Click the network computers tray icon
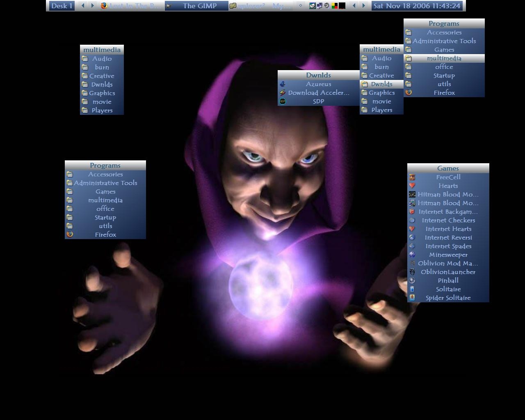The height and width of the screenshot is (420, 525). click(320, 6)
